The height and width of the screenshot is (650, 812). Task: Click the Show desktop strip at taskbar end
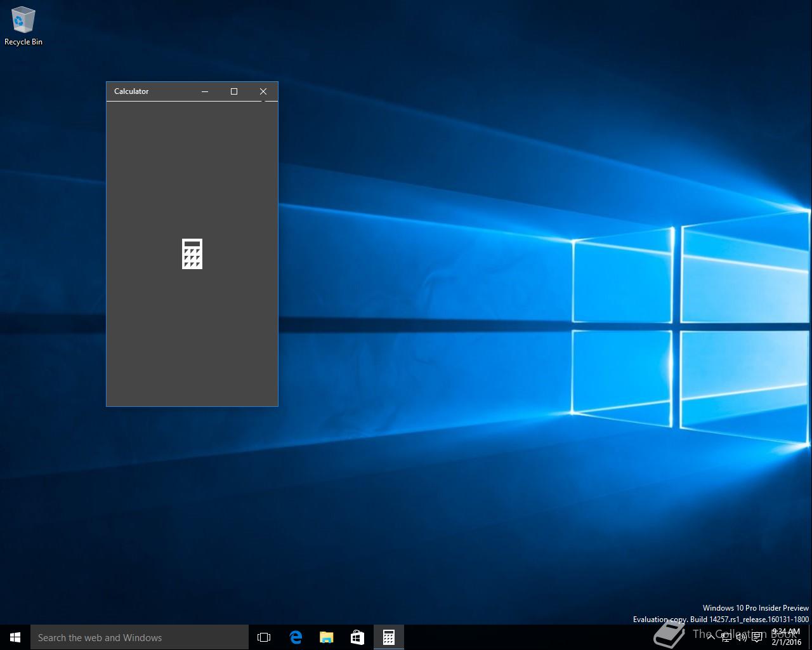(x=810, y=637)
